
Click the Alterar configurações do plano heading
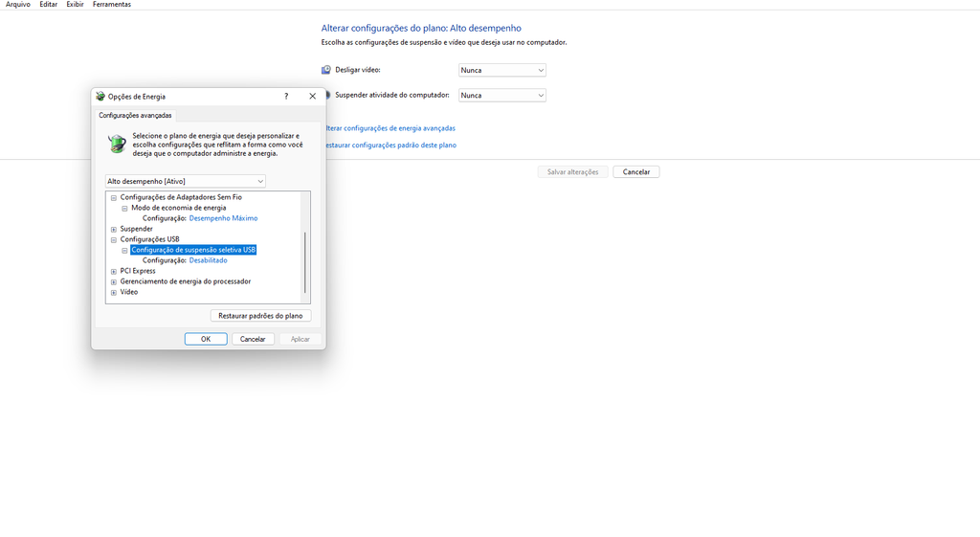click(x=421, y=28)
